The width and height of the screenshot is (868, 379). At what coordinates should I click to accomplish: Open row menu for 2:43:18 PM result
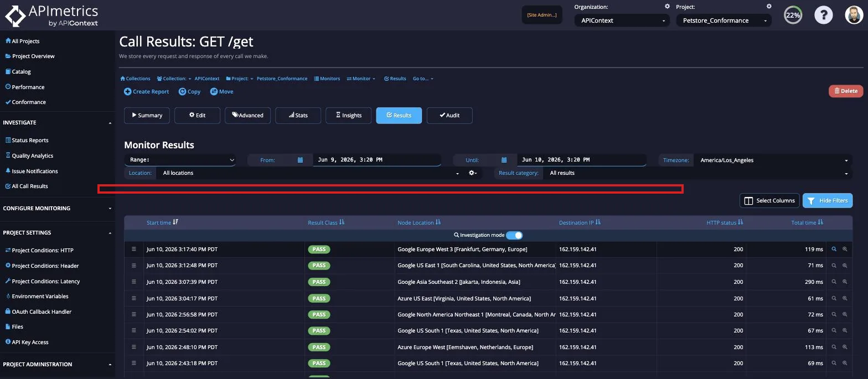(133, 363)
